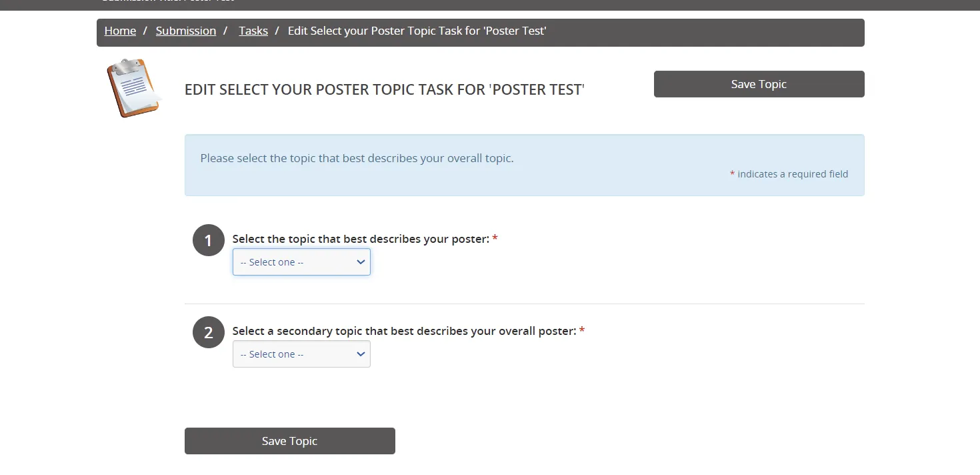Open the primary poster topic dropdown
This screenshot has width=980, height=475.
[x=301, y=262]
